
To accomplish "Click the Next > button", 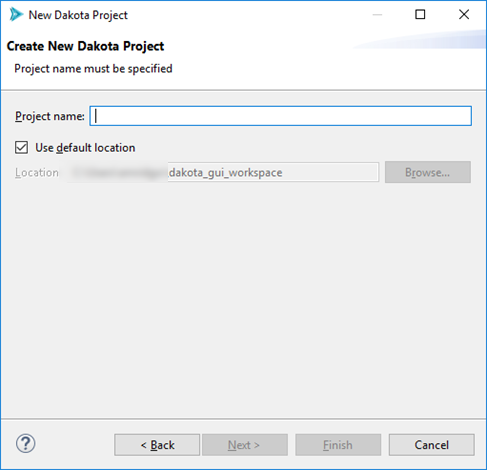I will tap(245, 445).
